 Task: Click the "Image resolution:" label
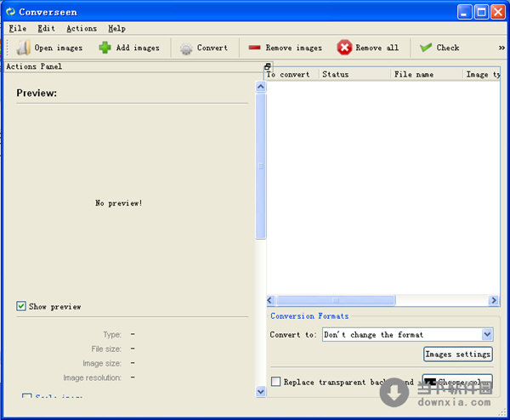tap(92, 377)
